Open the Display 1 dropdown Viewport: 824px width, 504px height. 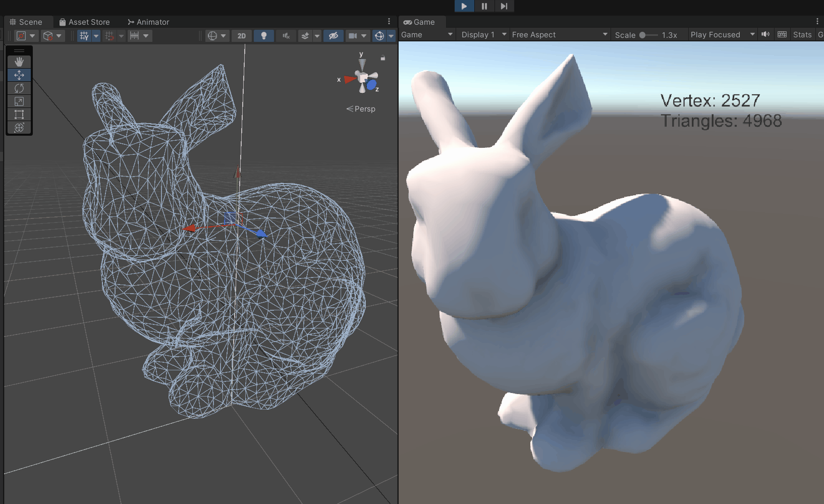tap(483, 35)
